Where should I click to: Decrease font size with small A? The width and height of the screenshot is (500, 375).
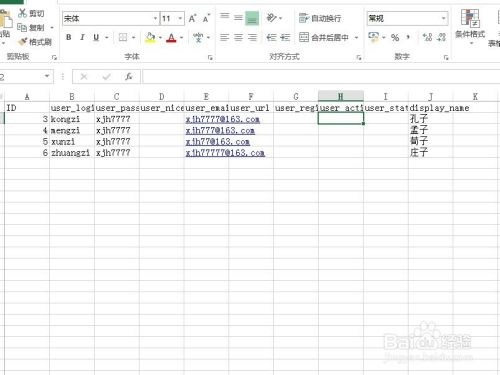point(207,19)
